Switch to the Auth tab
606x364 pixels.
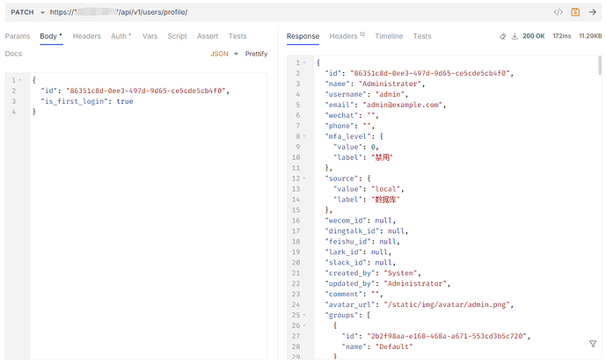pos(121,36)
